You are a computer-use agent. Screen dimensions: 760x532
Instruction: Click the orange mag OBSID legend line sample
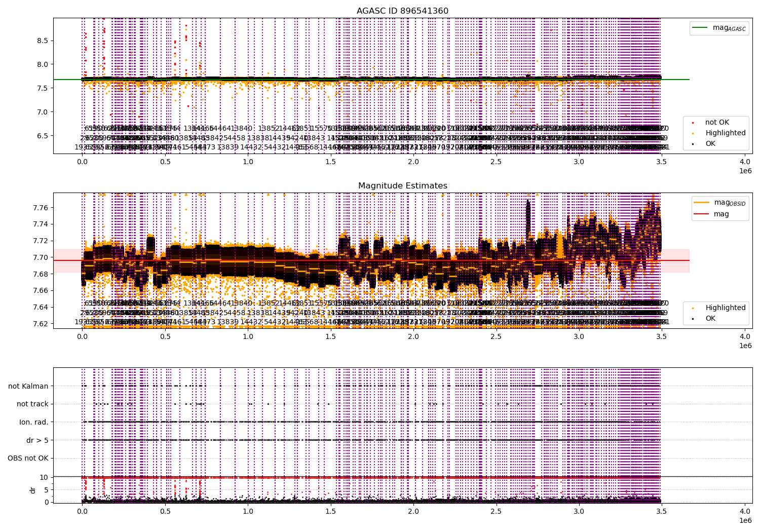pos(701,203)
